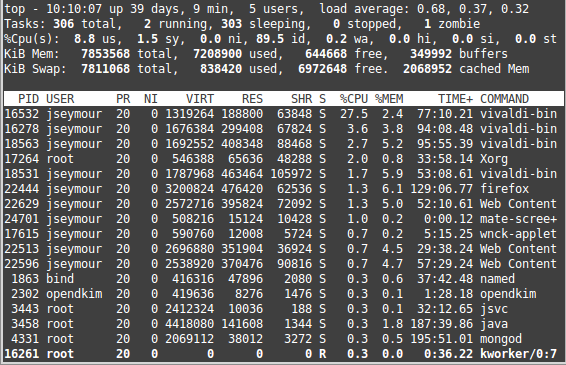Click the load average 0.68 value
Viewport: 566px width, 365px height.
[431, 9]
